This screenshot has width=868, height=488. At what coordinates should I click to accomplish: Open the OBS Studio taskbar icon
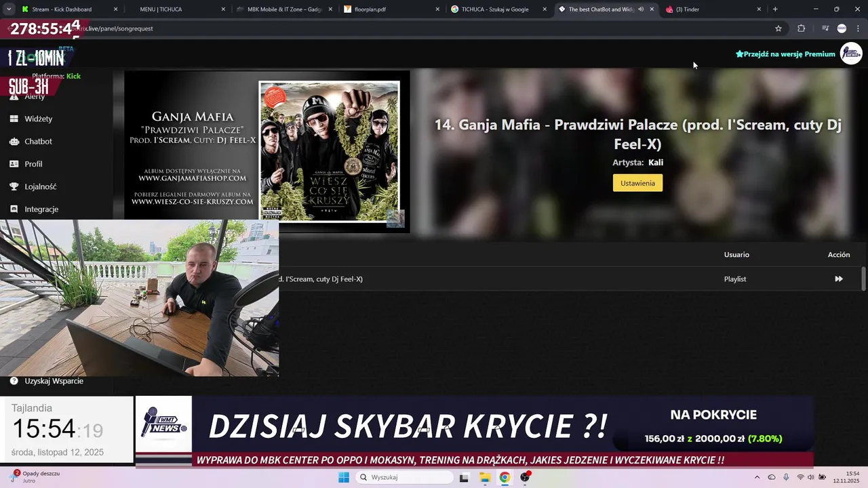tap(525, 477)
